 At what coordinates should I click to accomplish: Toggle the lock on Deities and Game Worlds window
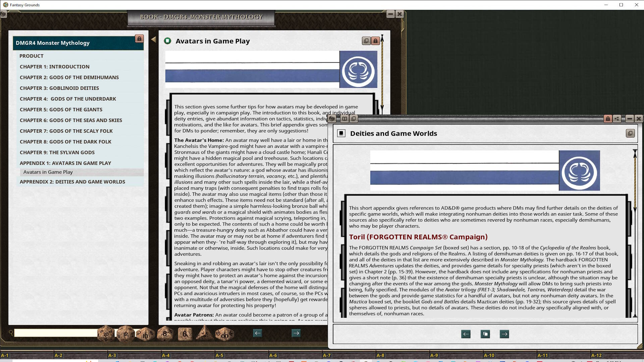coord(608,119)
